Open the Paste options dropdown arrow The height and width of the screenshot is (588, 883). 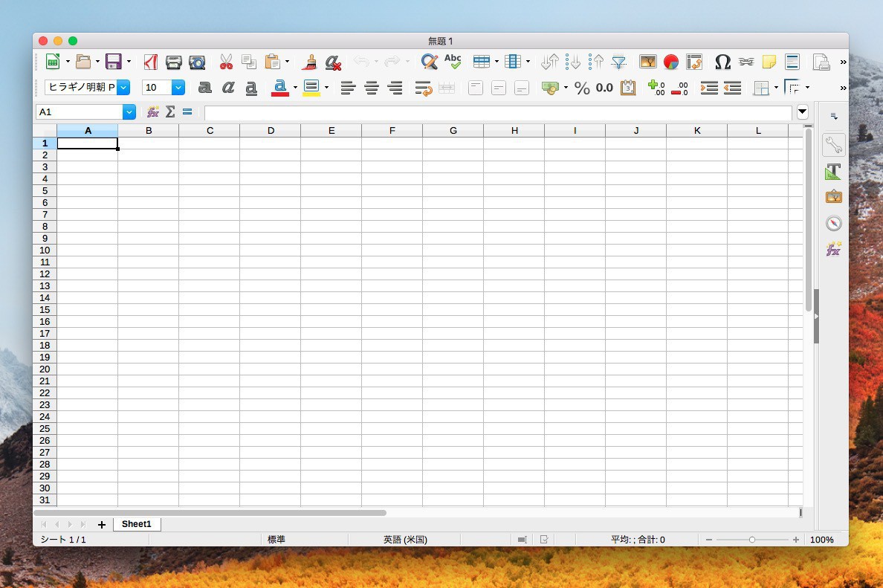point(287,62)
